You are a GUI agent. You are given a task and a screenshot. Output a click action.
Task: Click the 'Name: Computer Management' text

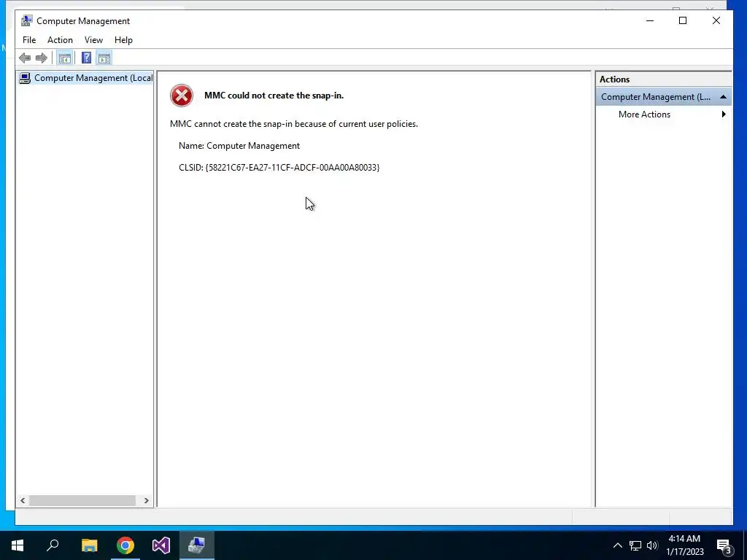(x=239, y=146)
